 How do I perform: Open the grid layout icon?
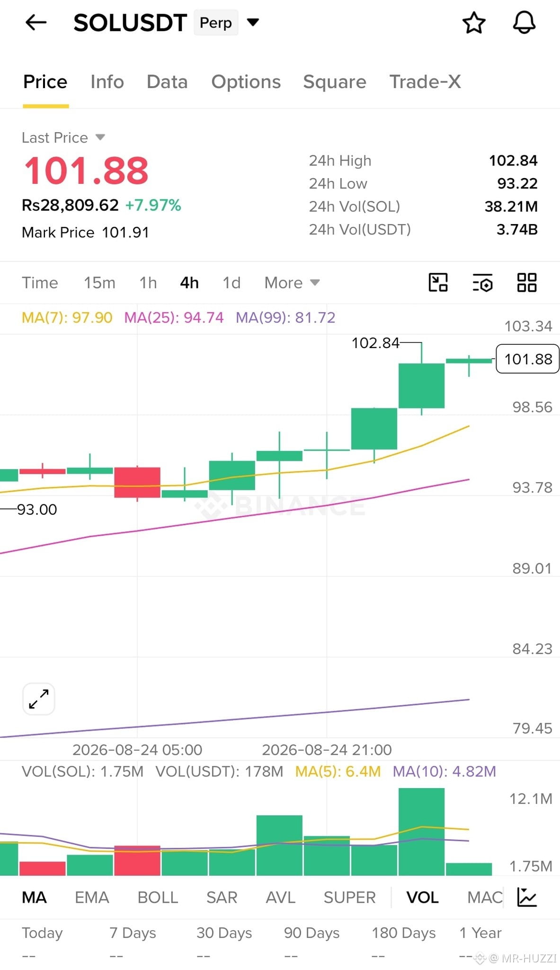(526, 283)
